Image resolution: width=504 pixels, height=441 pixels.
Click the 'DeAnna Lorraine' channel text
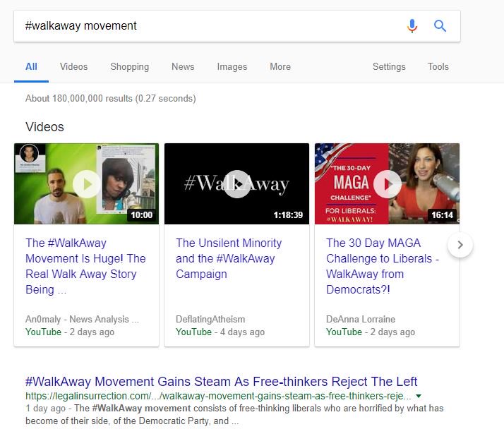361,319
